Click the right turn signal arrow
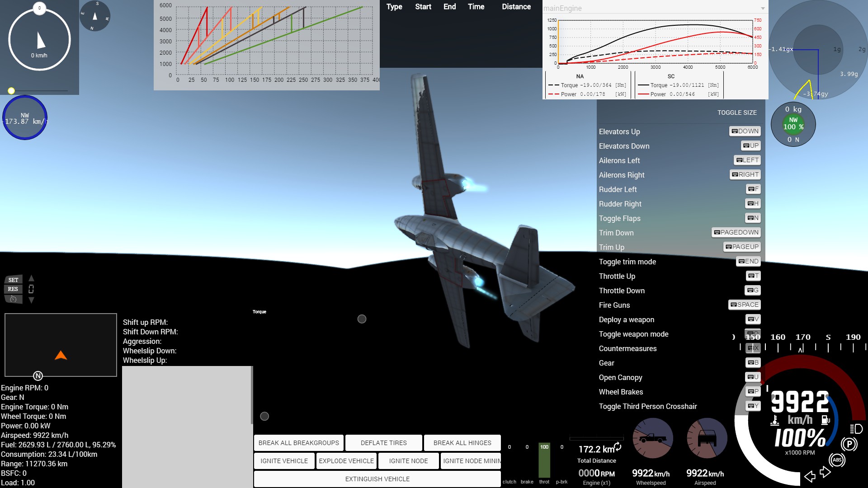 (825, 472)
